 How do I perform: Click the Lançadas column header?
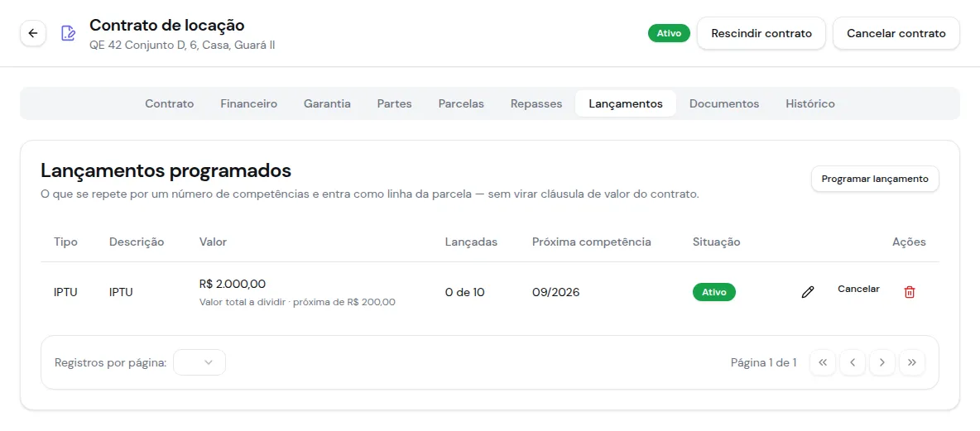471,242
